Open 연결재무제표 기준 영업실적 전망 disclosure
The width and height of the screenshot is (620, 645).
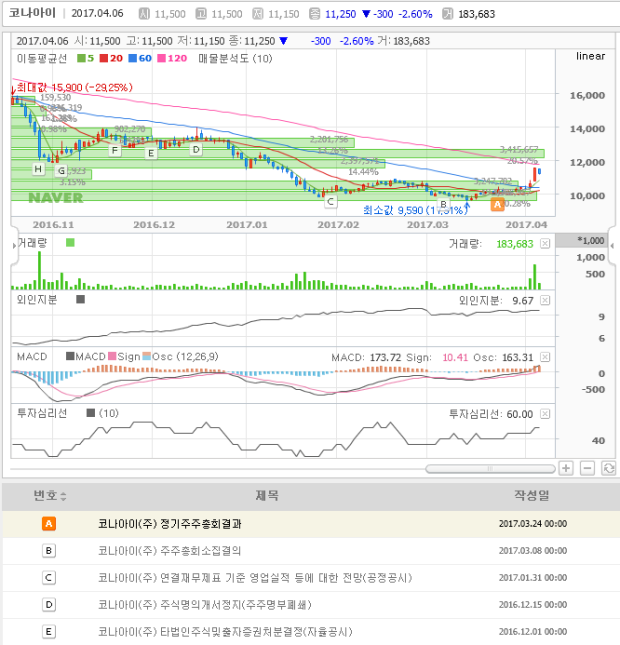tap(255, 578)
